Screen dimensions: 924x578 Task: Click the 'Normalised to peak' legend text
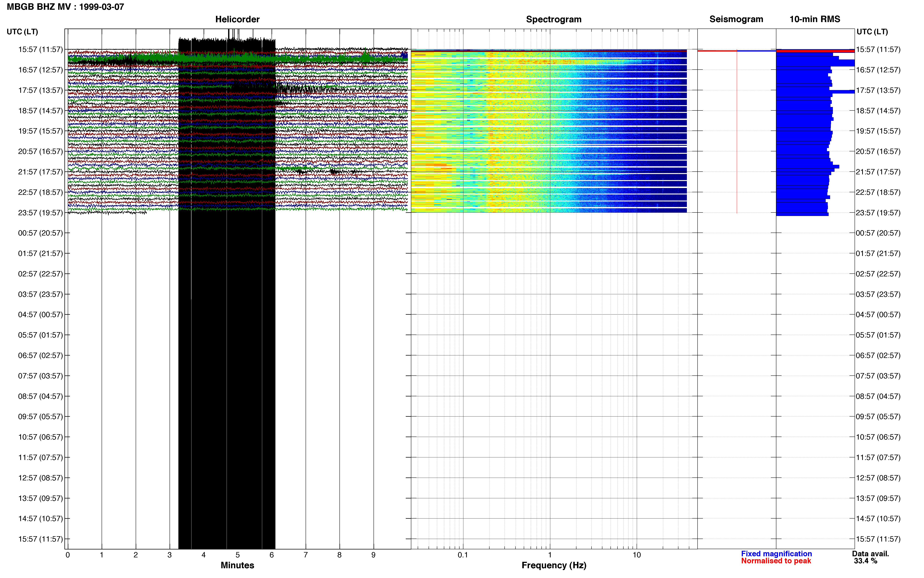(776, 561)
